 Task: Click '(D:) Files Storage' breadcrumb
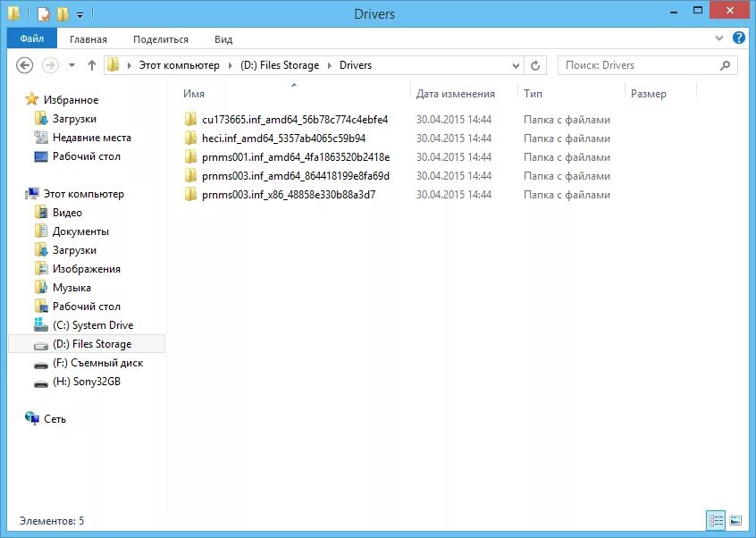click(x=280, y=65)
